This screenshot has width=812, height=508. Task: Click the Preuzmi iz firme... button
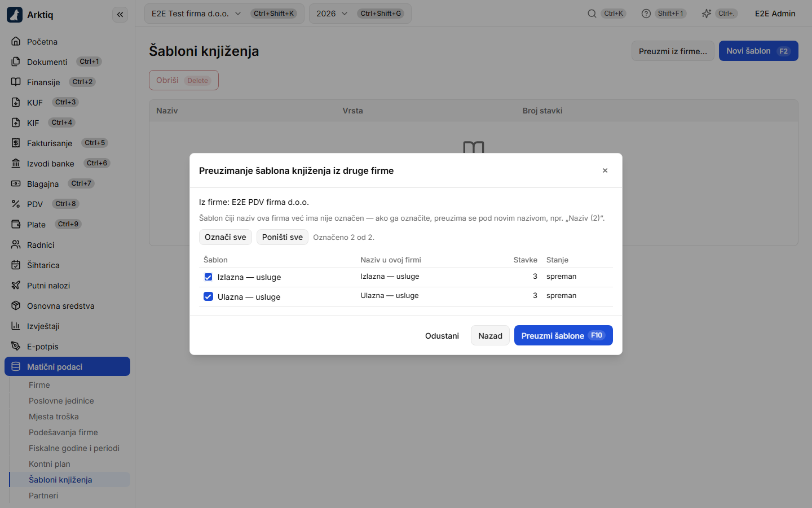[673, 51]
